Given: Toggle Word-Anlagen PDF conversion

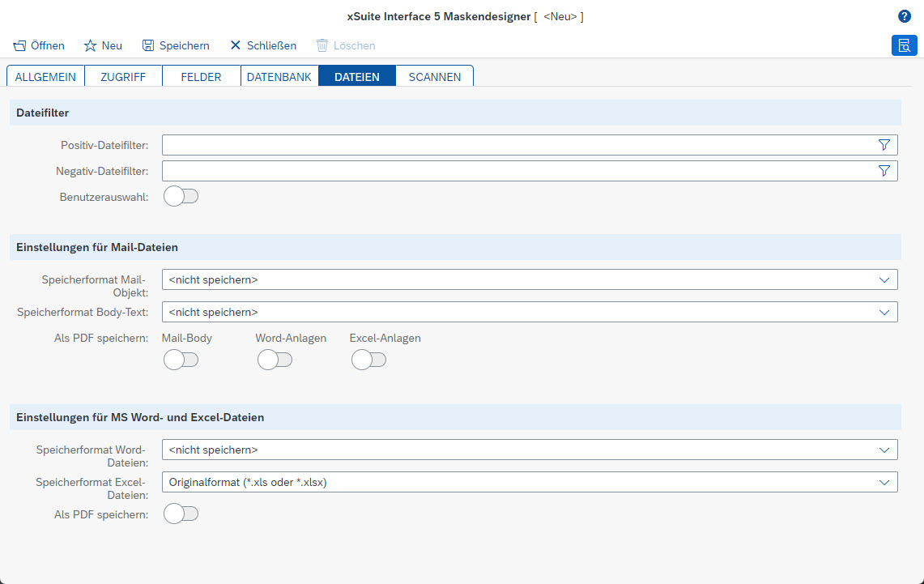Looking at the screenshot, I should click(x=275, y=359).
